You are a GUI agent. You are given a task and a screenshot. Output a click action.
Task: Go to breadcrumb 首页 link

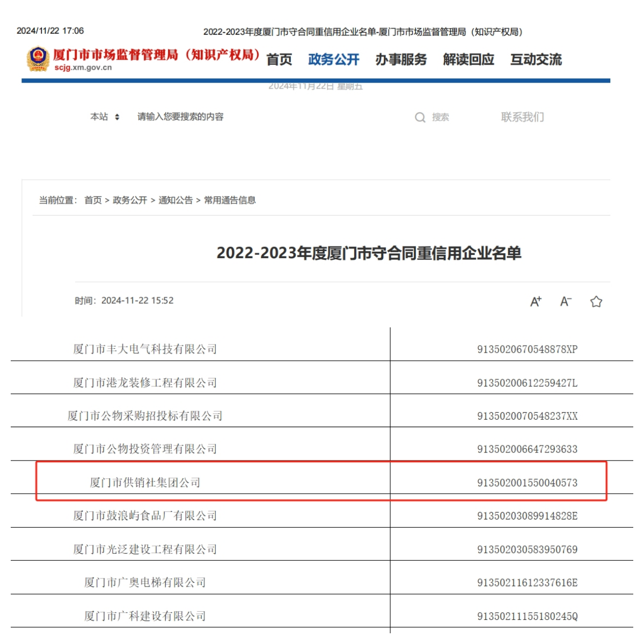93,200
